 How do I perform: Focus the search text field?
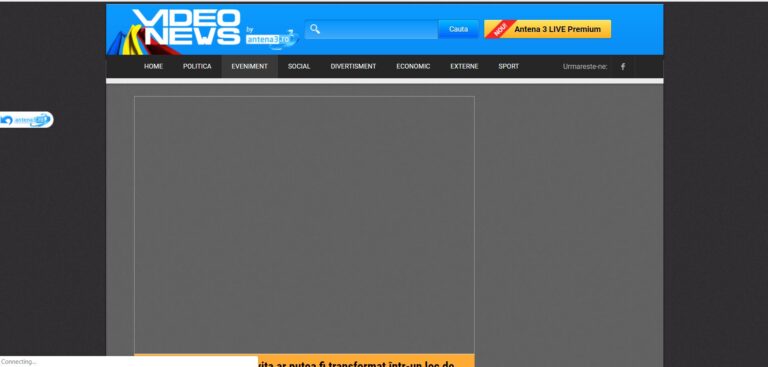point(371,29)
